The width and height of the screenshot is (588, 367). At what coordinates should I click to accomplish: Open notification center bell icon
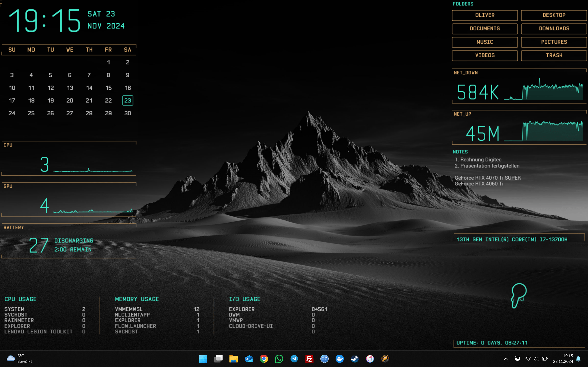click(579, 359)
